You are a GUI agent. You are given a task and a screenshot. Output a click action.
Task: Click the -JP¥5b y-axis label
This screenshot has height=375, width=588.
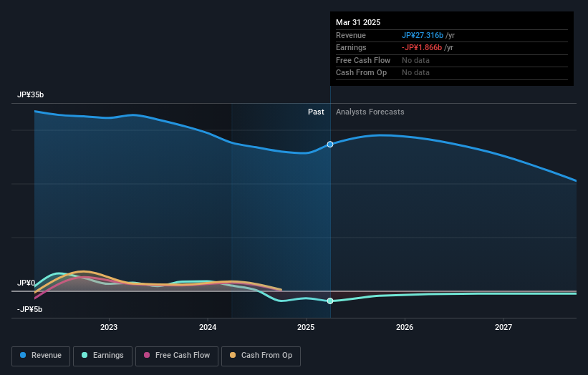click(x=29, y=309)
